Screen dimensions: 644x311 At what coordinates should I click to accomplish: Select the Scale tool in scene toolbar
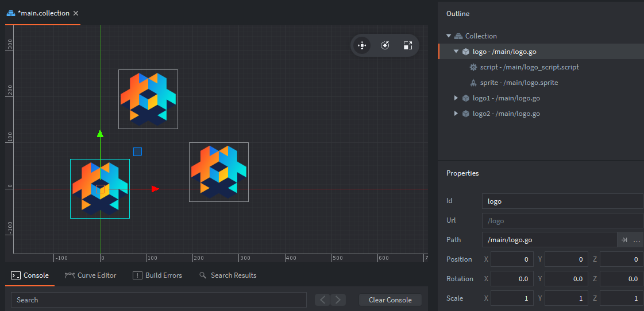pyautogui.click(x=407, y=45)
